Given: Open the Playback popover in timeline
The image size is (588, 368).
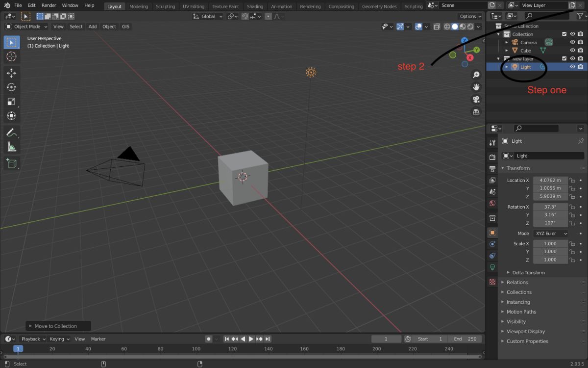Looking at the screenshot, I should (32, 339).
